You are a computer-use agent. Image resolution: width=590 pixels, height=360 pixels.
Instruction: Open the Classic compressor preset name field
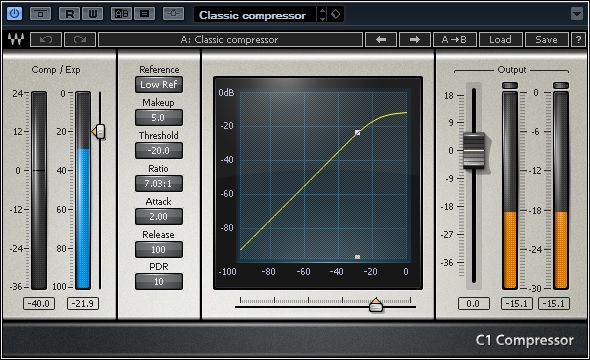click(255, 15)
